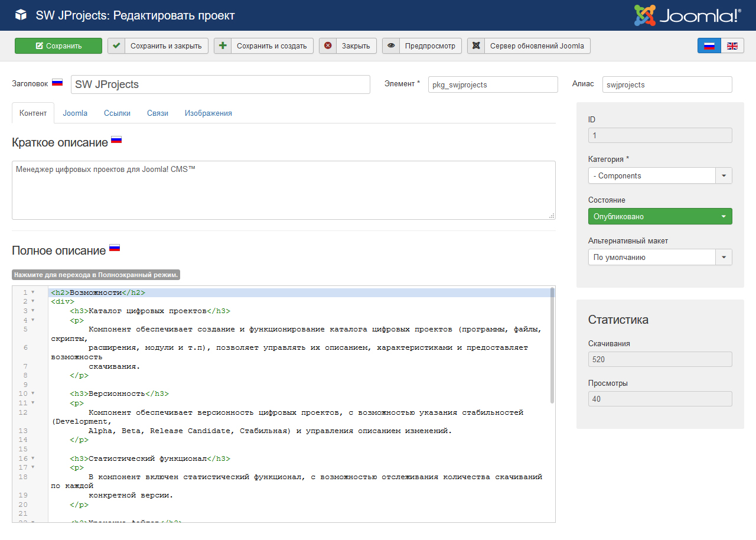Toggle the fold arrow at line 10

pyautogui.click(x=33, y=393)
